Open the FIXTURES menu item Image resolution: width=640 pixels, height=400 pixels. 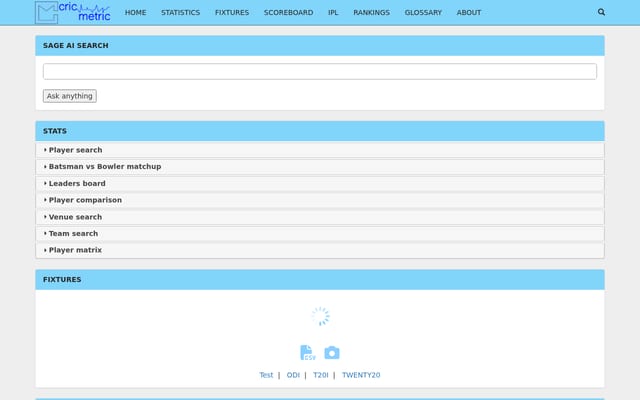point(232,13)
